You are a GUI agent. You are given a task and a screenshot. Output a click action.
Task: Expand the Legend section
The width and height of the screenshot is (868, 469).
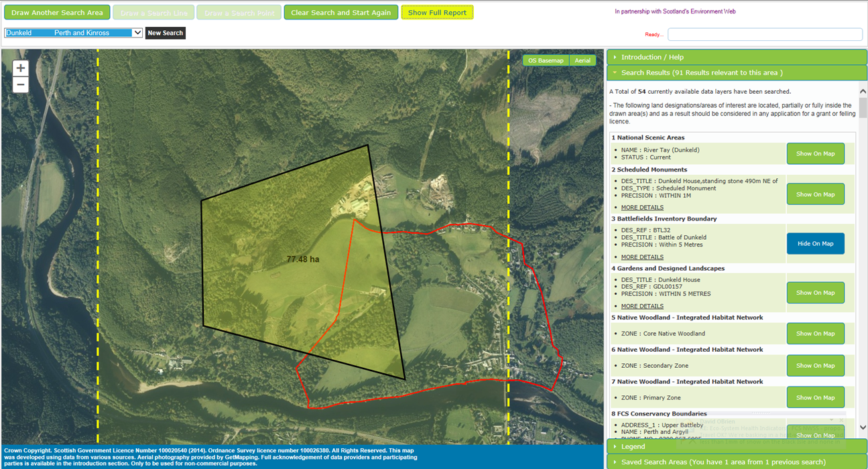pos(736,446)
